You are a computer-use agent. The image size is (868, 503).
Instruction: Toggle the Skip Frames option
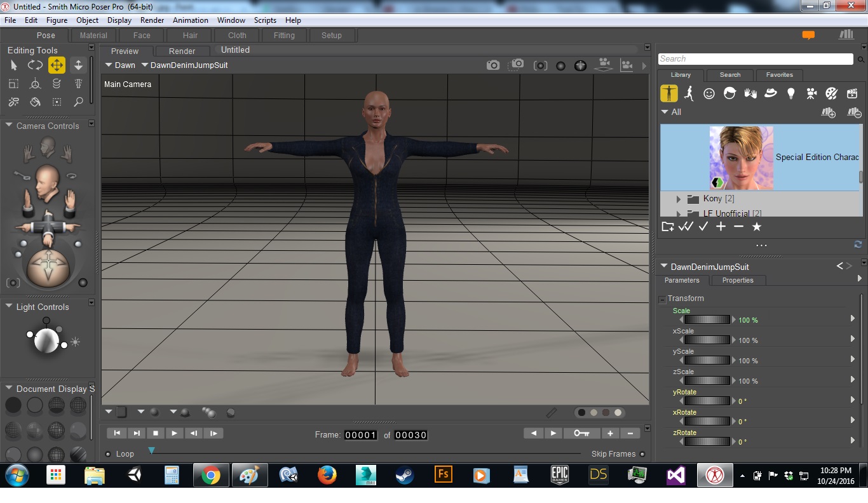point(642,454)
